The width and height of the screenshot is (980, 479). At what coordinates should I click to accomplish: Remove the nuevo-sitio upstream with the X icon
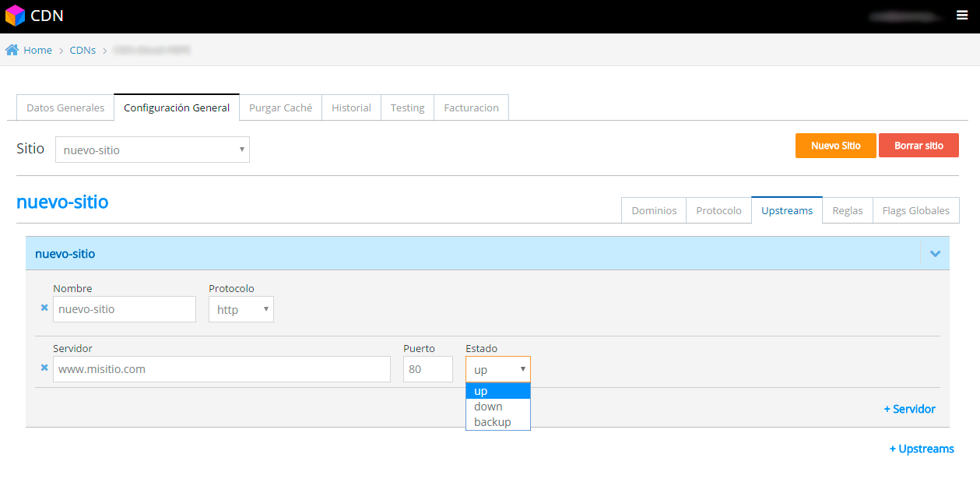pyautogui.click(x=44, y=308)
